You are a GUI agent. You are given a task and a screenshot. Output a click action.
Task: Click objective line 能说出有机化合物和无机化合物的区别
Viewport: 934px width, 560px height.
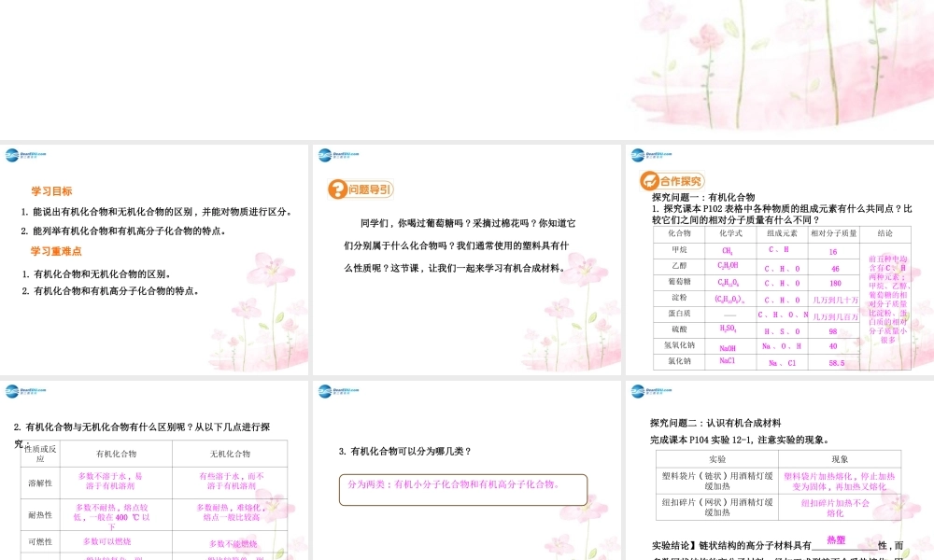click(157, 211)
